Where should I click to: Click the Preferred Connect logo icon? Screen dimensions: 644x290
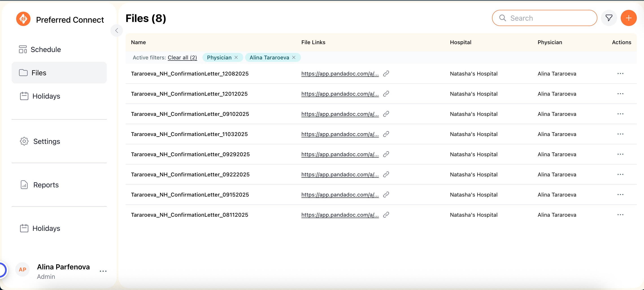(x=23, y=19)
